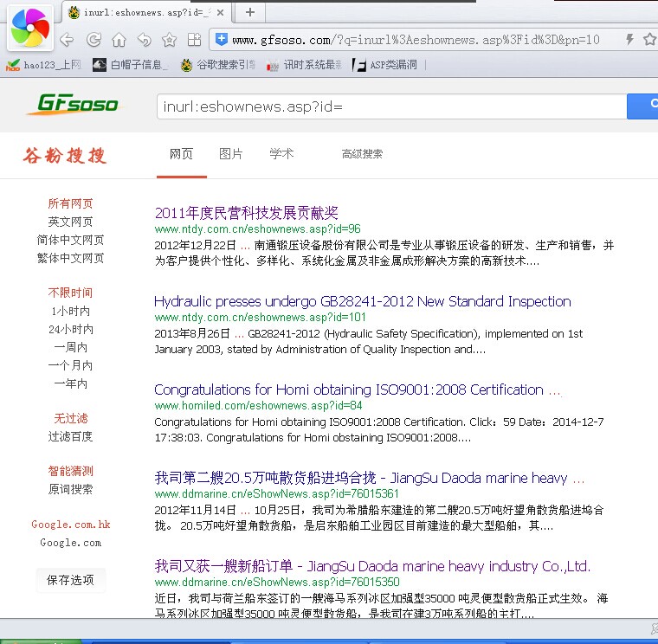Viewport: 658px width, 644px height.
Task: Open 我司第二艘20.5万吨散货船 result
Action: pos(370,478)
